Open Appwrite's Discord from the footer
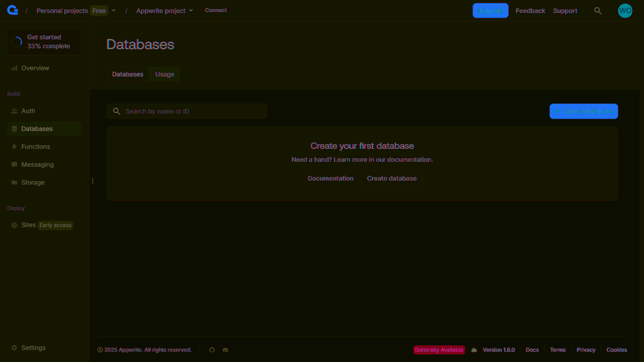The width and height of the screenshot is (644, 362). coord(225,349)
